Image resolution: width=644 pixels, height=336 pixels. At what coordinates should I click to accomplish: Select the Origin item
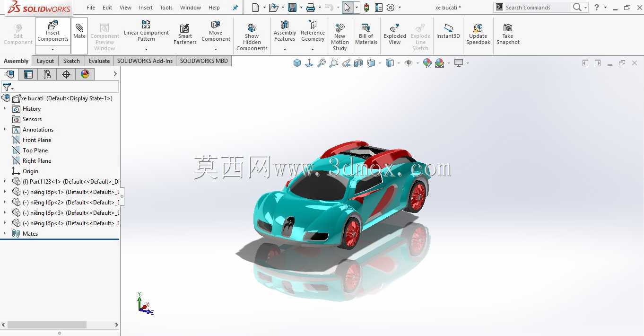point(30,171)
